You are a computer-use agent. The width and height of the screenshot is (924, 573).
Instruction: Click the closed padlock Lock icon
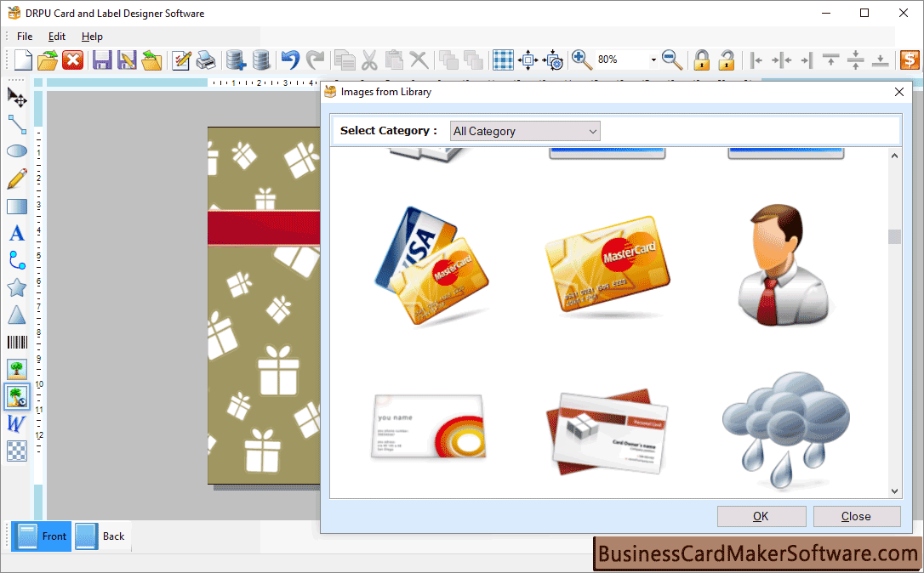pyautogui.click(x=701, y=60)
